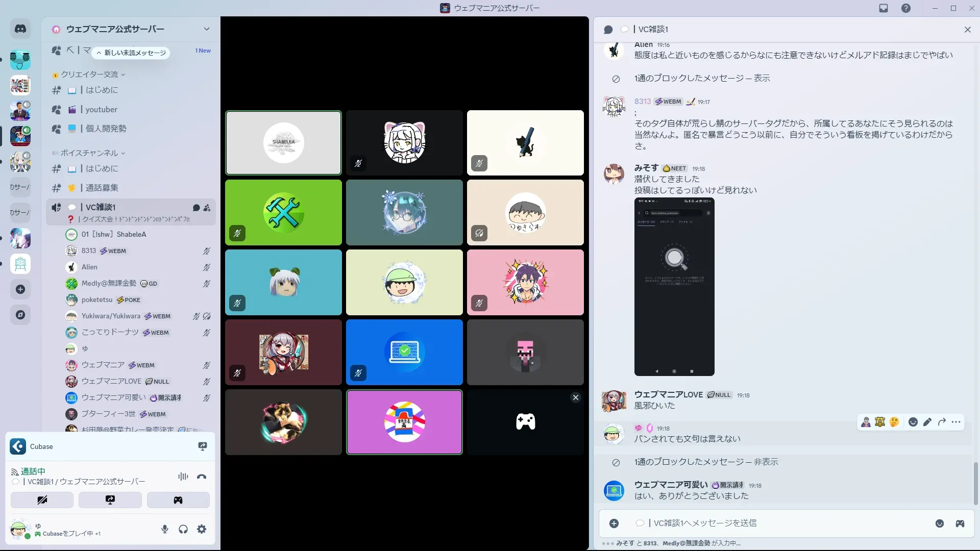Toggle microphone mute in the user panel
The width and height of the screenshot is (980, 551).
point(164,529)
